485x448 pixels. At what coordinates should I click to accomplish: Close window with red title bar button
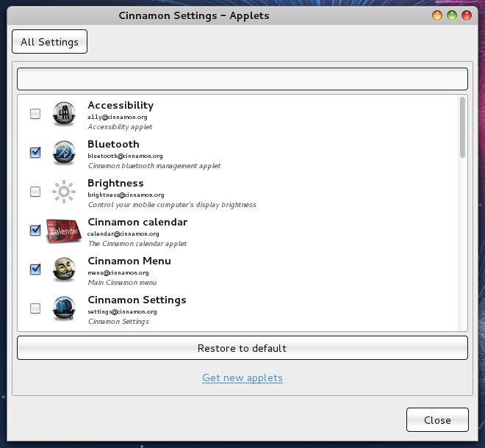point(467,15)
